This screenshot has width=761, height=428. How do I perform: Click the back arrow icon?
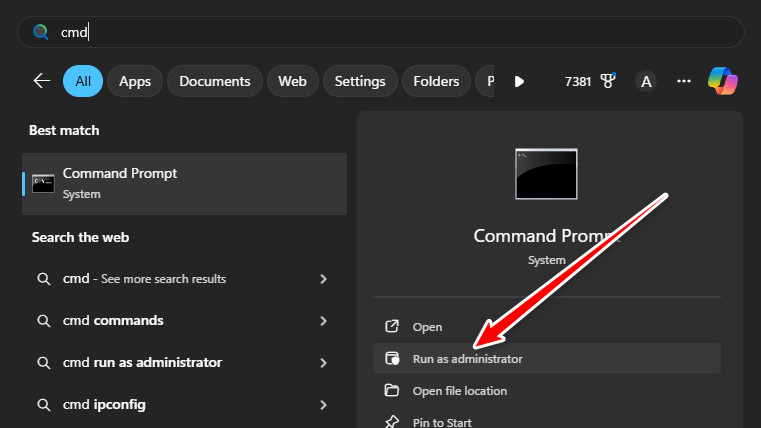tap(42, 81)
